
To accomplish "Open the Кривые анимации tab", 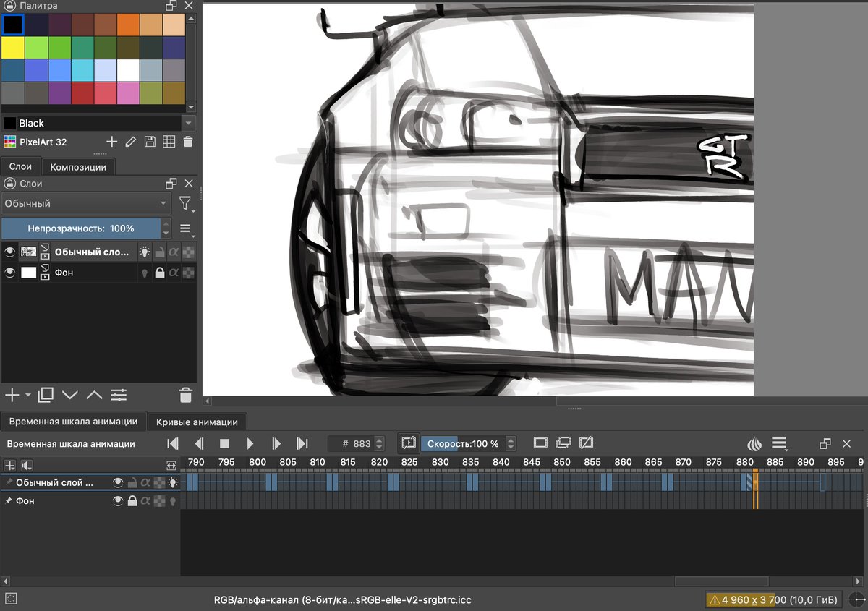I will (x=197, y=422).
